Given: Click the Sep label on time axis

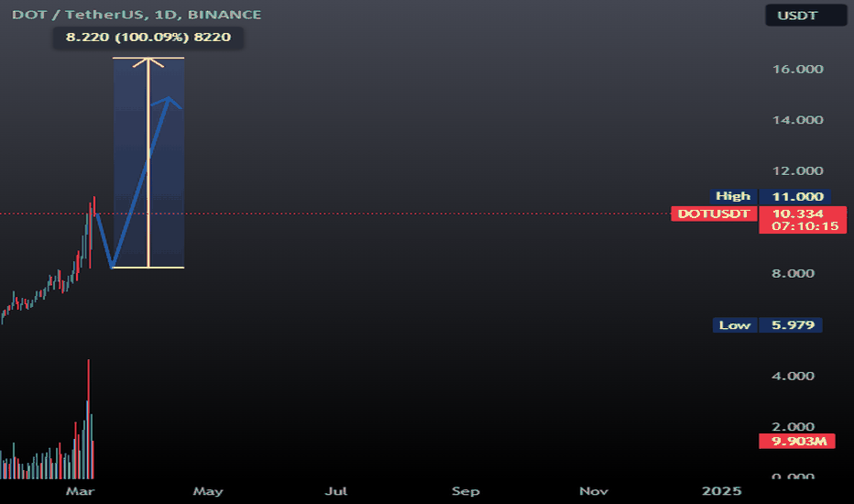Looking at the screenshot, I should tap(465, 491).
